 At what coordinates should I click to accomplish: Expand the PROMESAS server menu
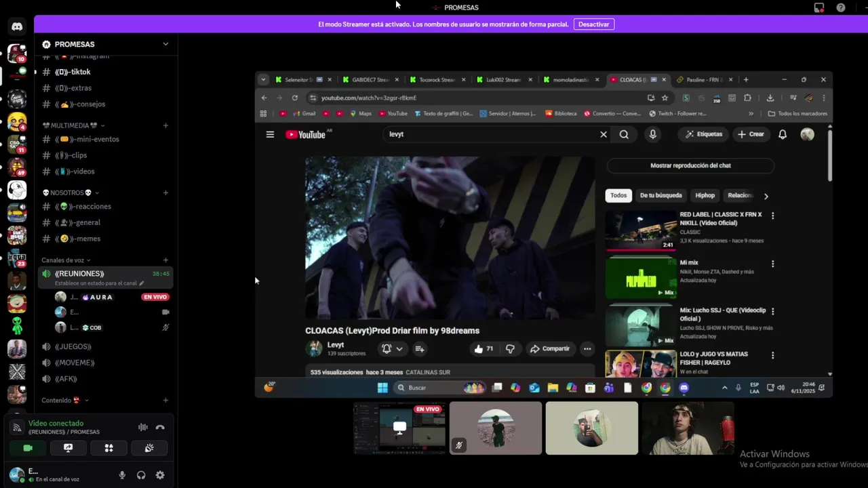pyautogui.click(x=165, y=44)
